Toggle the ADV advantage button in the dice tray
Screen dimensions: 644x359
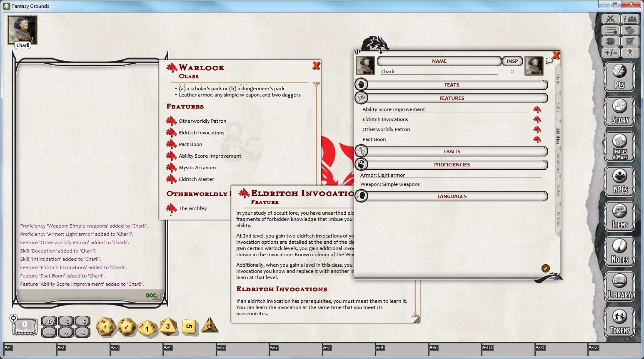[49, 321]
